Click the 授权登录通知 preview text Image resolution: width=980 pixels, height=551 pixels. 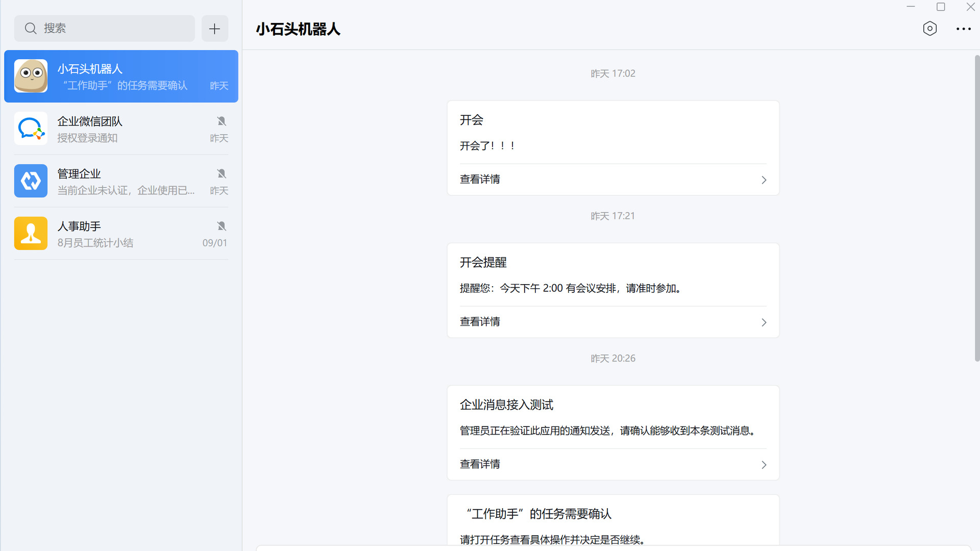click(87, 138)
